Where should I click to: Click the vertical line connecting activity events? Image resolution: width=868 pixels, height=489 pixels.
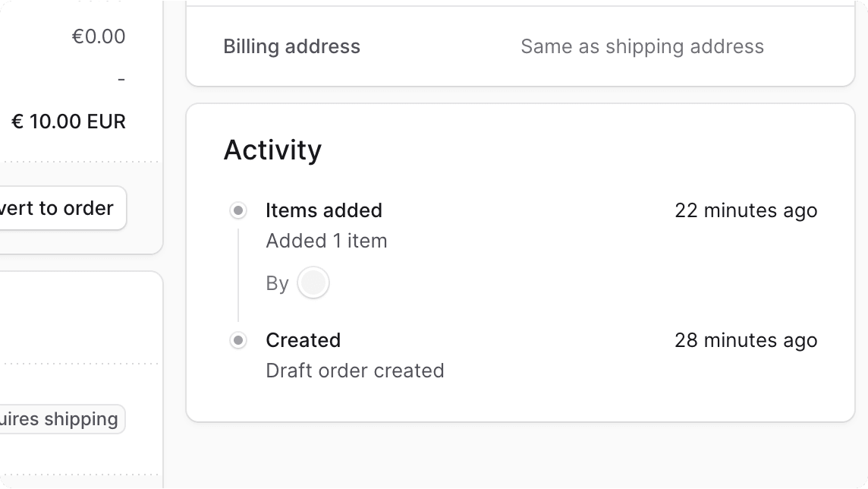point(238,275)
